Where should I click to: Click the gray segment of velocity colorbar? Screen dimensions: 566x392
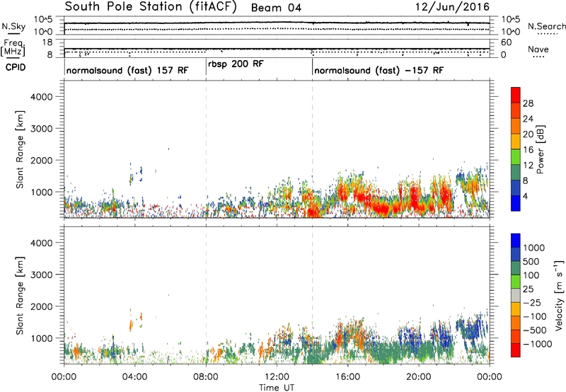516,295
